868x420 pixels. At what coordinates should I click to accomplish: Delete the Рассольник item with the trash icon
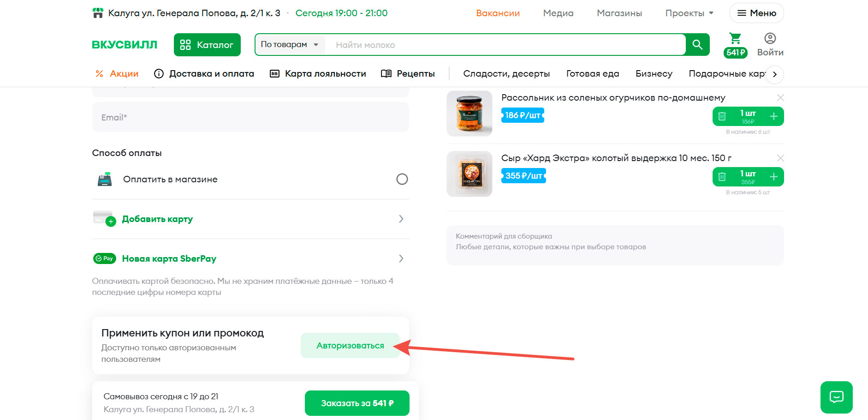click(722, 116)
